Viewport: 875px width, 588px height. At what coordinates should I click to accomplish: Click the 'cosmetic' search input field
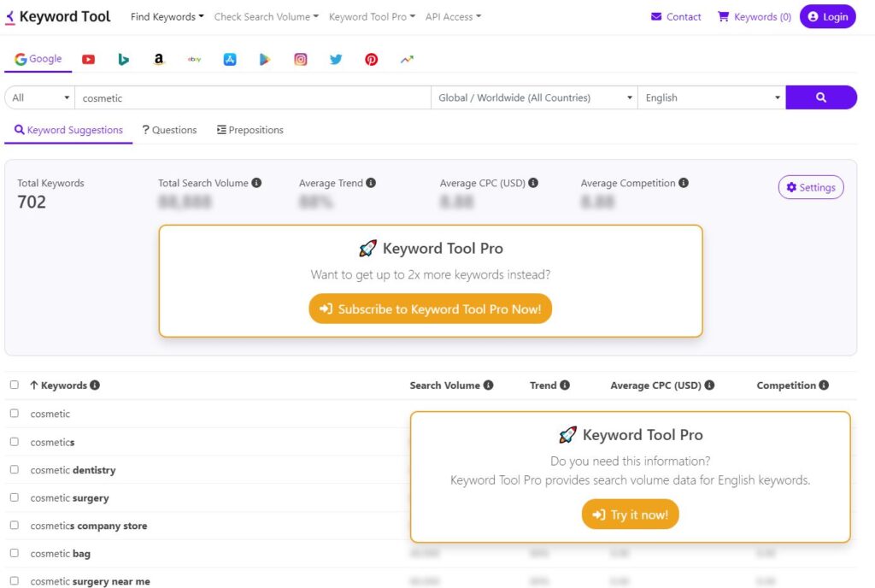click(x=253, y=97)
